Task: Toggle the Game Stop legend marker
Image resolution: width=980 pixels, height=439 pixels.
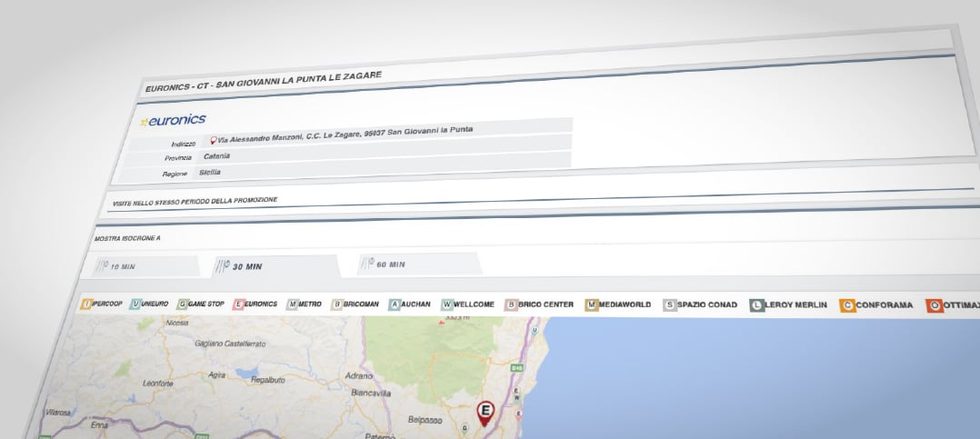Action: pyautogui.click(x=183, y=304)
